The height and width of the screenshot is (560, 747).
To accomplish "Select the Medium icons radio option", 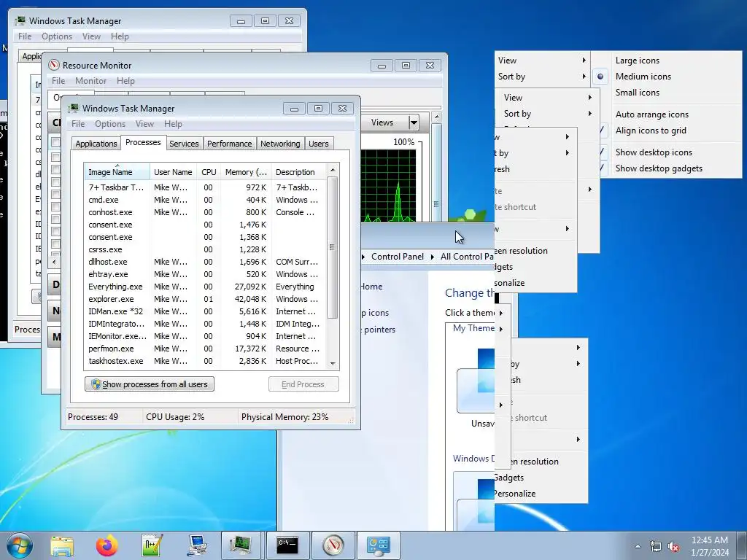I will click(600, 76).
